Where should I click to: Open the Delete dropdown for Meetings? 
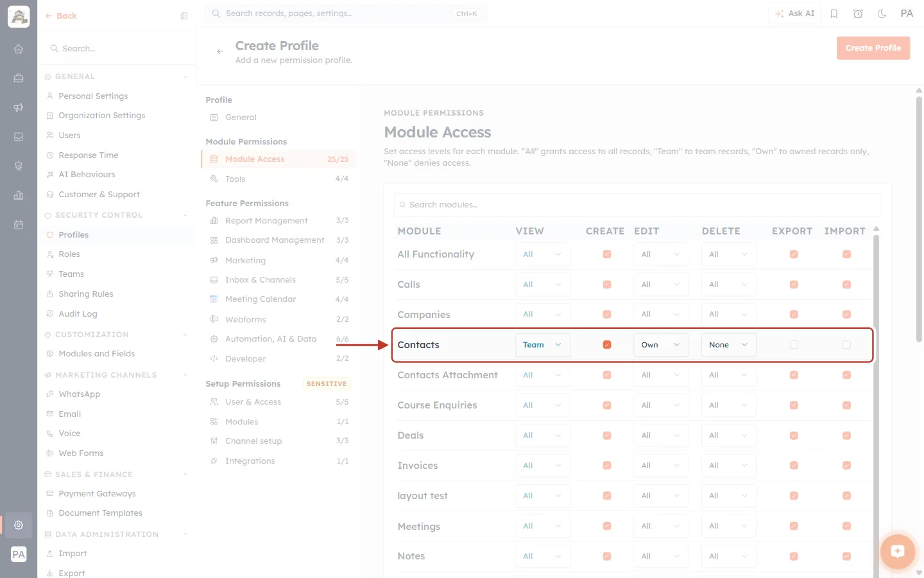pos(728,526)
